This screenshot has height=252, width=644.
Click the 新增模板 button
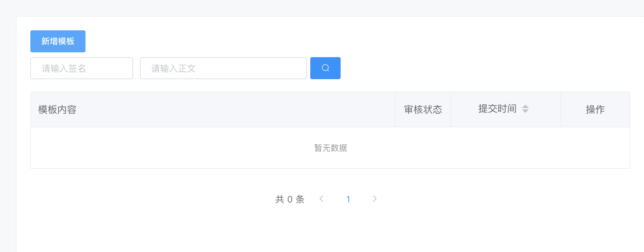[58, 41]
